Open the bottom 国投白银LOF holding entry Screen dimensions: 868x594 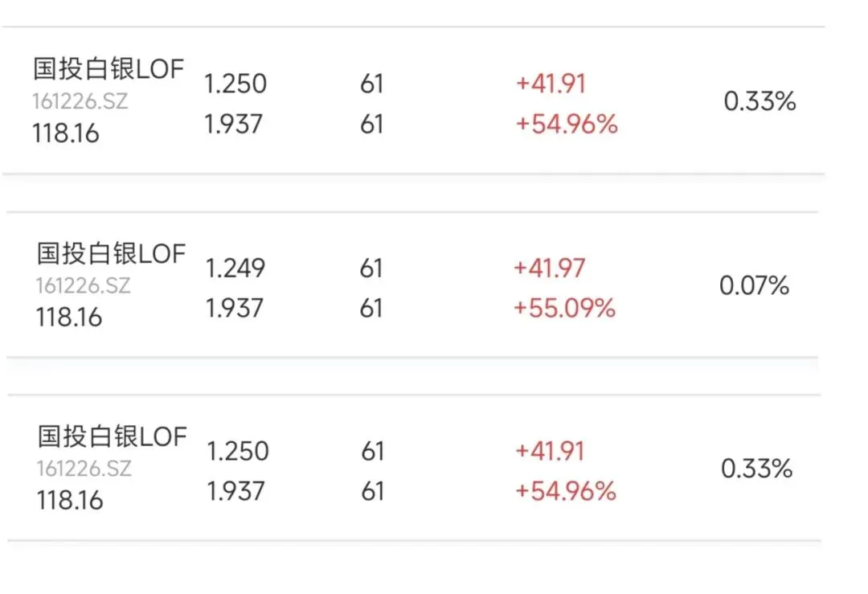pyautogui.click(x=414, y=468)
